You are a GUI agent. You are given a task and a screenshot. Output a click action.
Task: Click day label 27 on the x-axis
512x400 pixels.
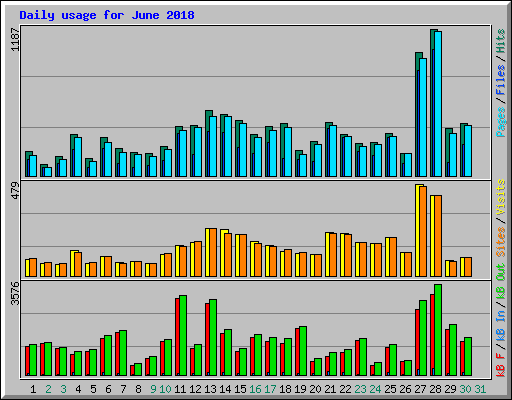click(420, 389)
